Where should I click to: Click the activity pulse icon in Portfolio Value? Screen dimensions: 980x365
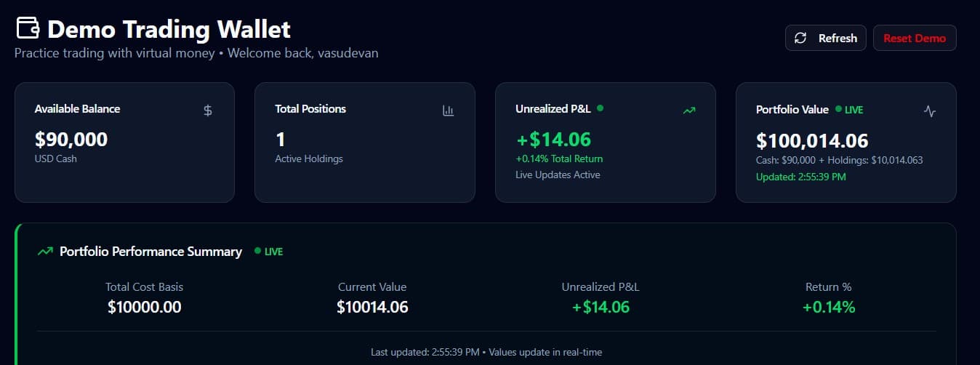tap(929, 111)
